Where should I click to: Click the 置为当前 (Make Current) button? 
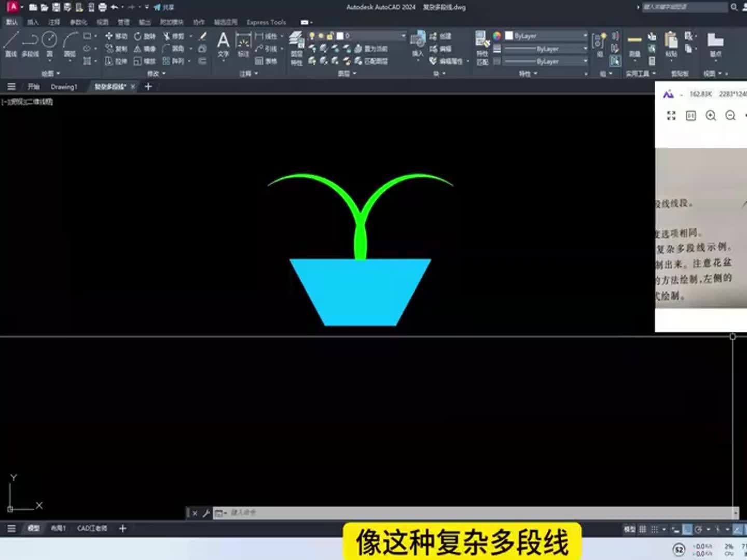pyautogui.click(x=376, y=50)
